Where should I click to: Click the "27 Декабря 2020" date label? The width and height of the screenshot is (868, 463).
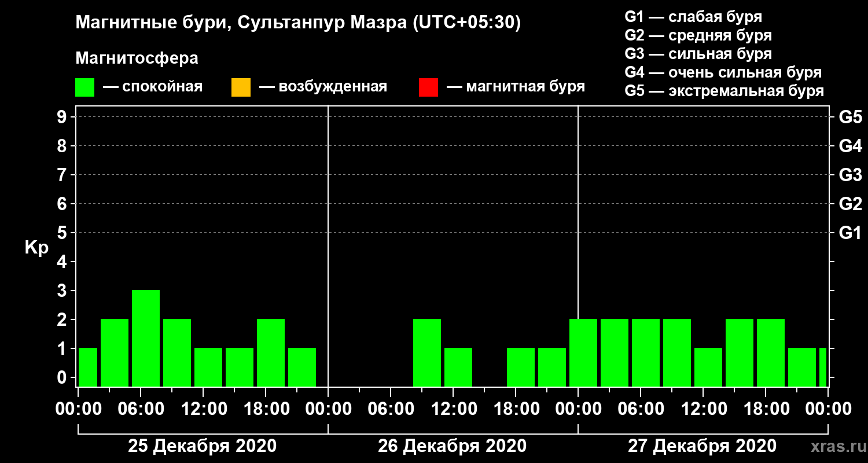coord(702,446)
